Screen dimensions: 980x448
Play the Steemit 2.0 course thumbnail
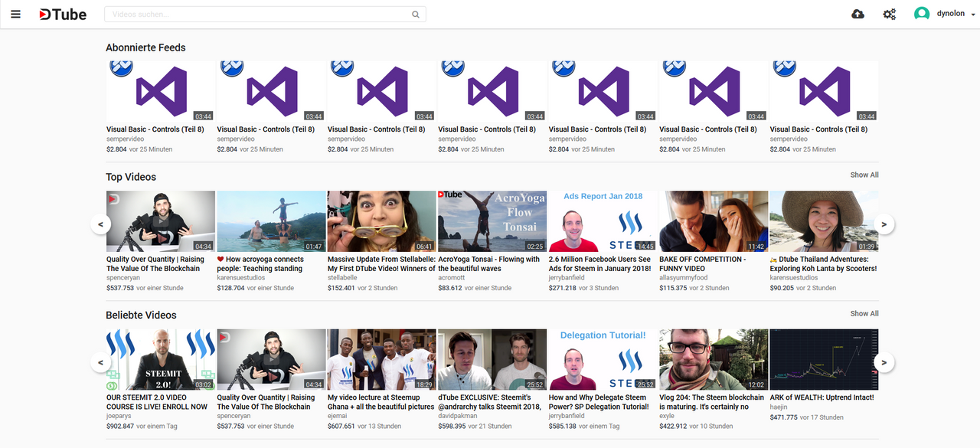pos(161,360)
